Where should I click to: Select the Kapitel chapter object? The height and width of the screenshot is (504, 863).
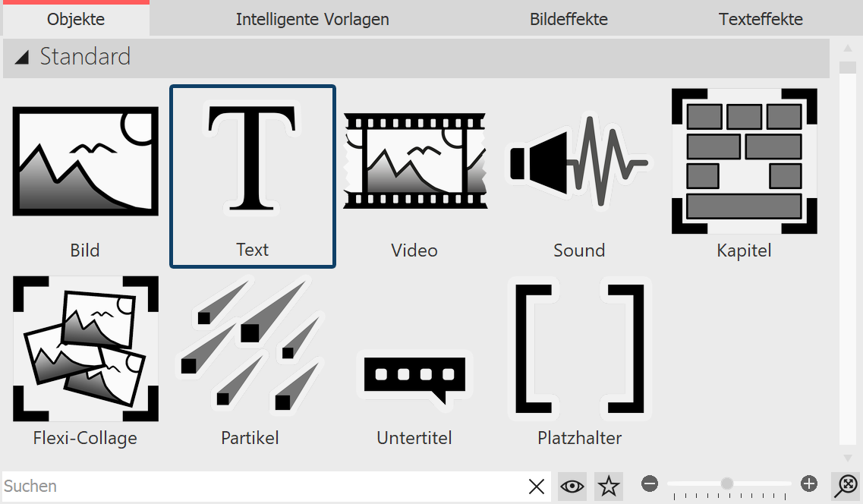744,161
